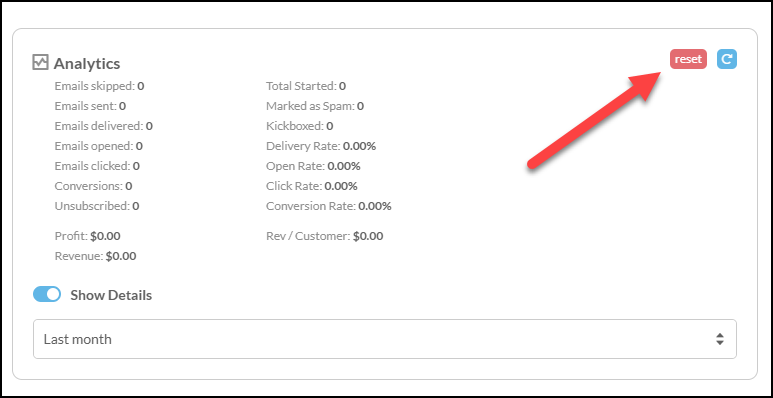Click the dropdown up-down arrows icon
The image size is (773, 398).
tap(720, 339)
